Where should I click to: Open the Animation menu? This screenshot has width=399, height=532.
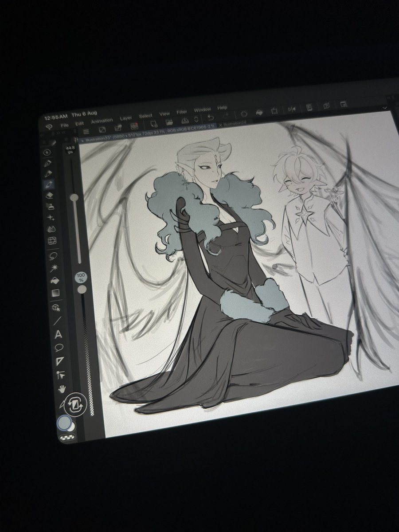(102, 121)
